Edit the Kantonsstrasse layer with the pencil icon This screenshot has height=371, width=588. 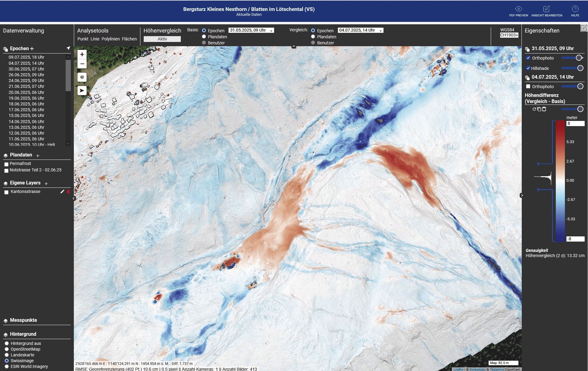click(x=63, y=191)
